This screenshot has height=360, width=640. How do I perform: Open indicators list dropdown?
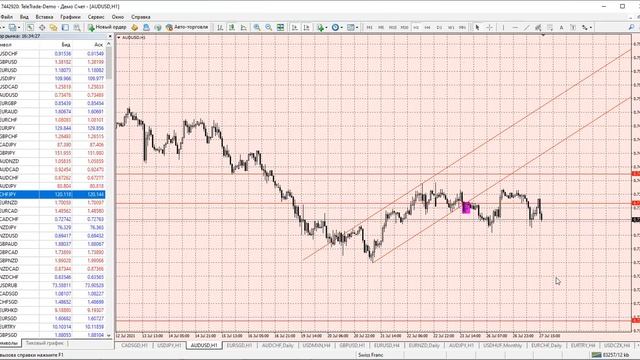(322, 27)
